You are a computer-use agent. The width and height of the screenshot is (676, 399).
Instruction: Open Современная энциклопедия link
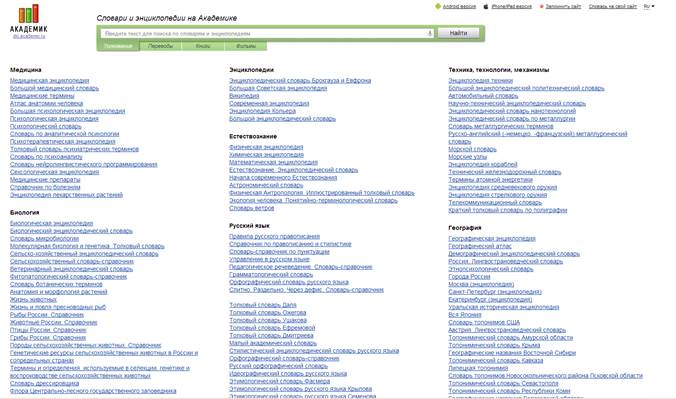tap(269, 104)
